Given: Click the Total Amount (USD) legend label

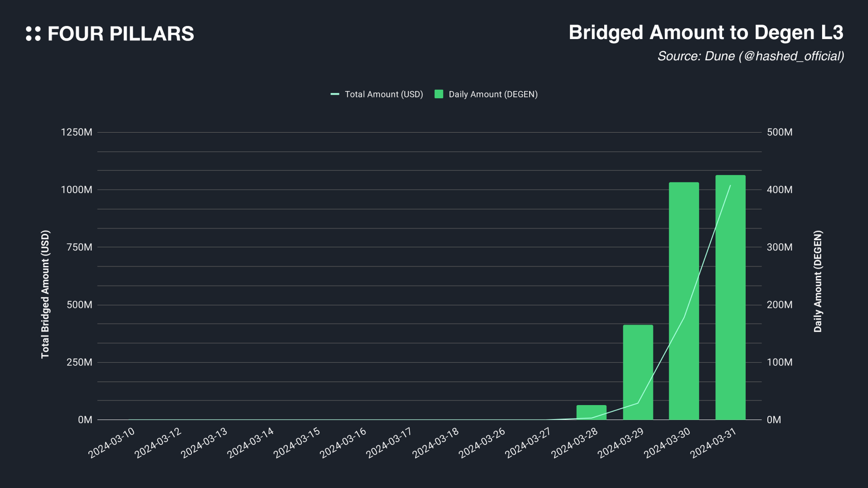Looking at the screenshot, I should tap(384, 94).
